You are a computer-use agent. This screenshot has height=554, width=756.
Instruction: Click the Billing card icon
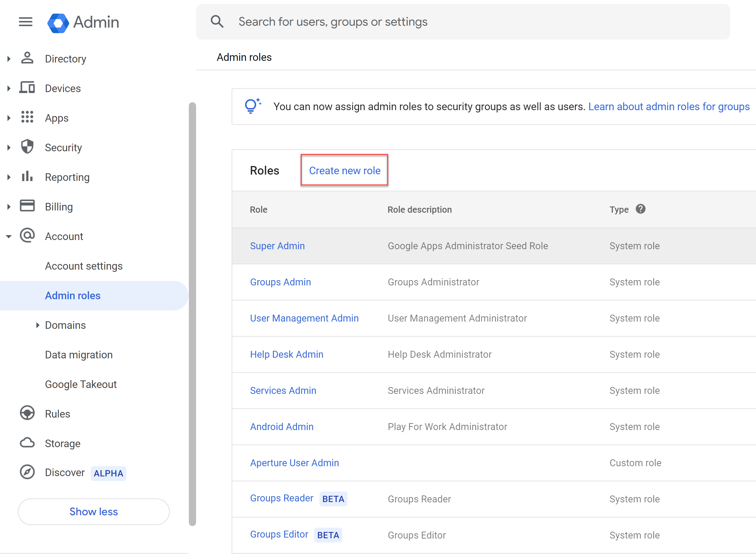tap(27, 206)
